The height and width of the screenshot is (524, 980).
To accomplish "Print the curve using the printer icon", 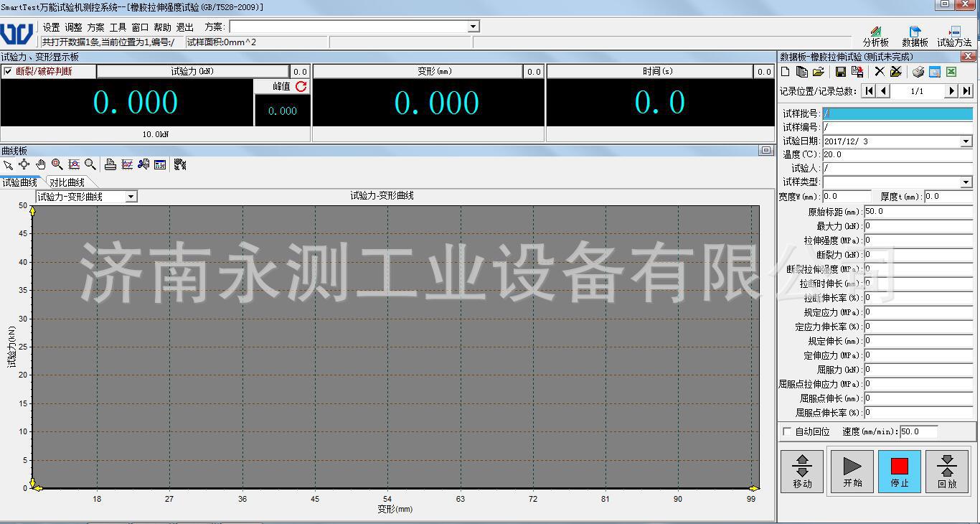I will point(110,165).
